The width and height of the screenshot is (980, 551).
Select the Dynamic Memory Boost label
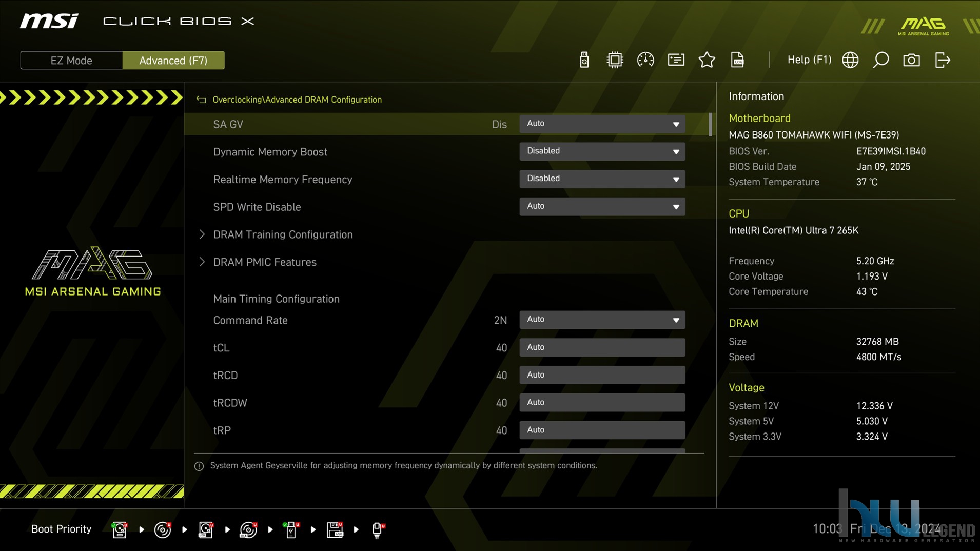[x=270, y=152]
